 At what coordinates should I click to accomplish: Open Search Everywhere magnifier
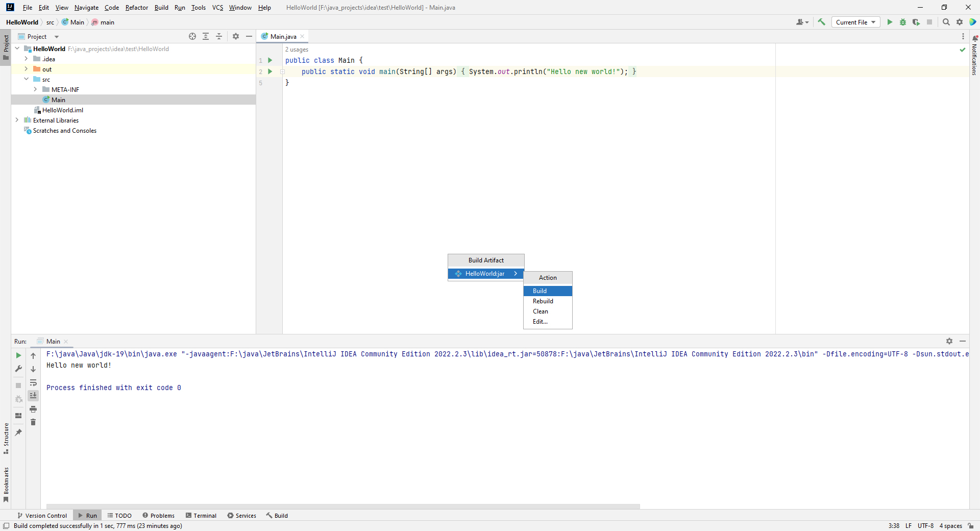coord(946,22)
